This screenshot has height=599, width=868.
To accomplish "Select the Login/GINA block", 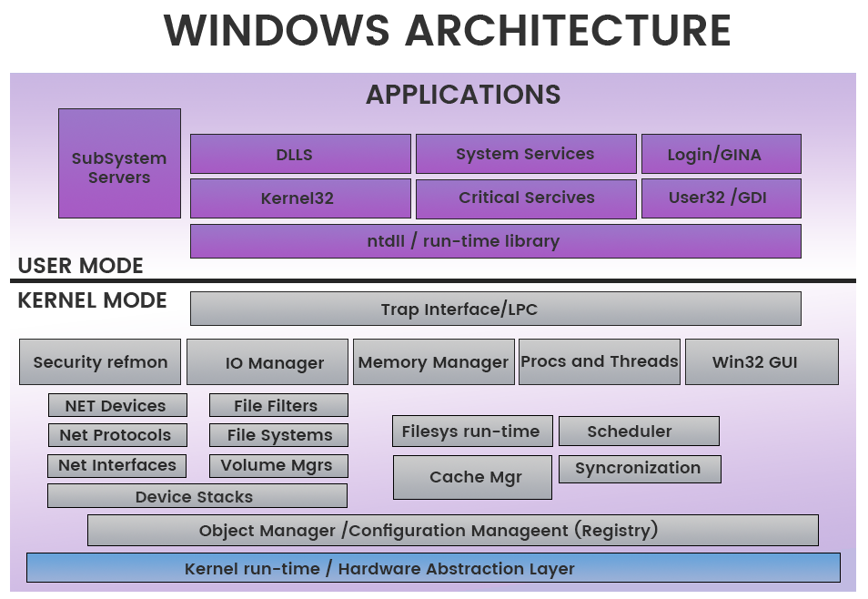I will pos(721,154).
